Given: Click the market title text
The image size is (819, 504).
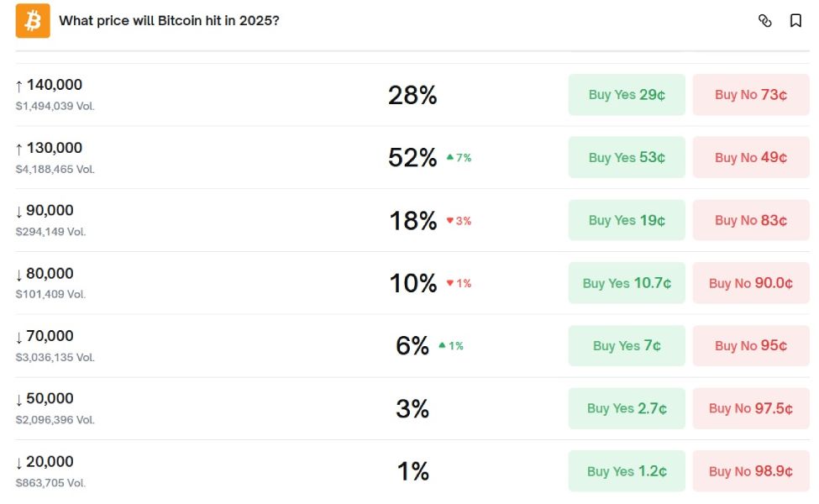Looking at the screenshot, I should (x=169, y=21).
